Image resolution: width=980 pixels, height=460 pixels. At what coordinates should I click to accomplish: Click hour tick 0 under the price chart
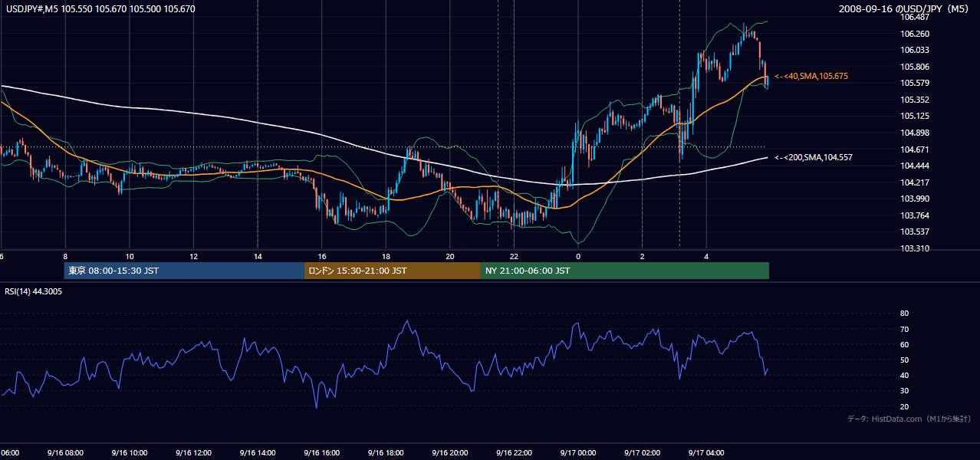tap(578, 257)
